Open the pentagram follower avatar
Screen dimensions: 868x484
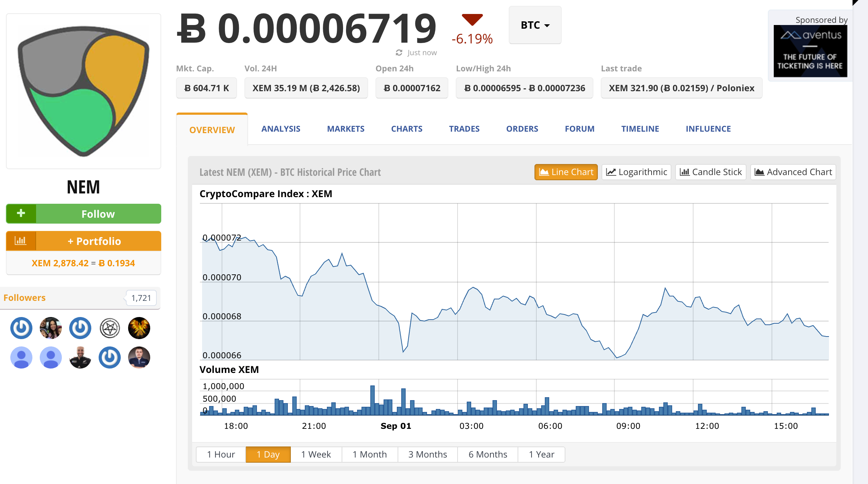pos(110,328)
